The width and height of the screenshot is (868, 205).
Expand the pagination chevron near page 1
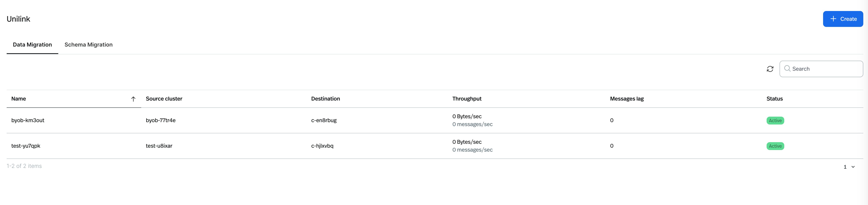(853, 167)
